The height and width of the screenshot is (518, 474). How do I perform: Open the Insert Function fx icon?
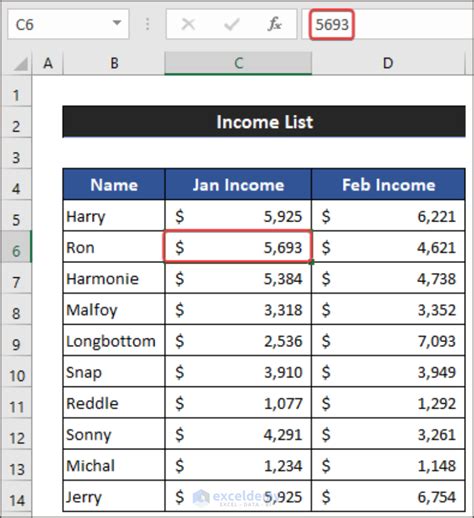pyautogui.click(x=275, y=24)
